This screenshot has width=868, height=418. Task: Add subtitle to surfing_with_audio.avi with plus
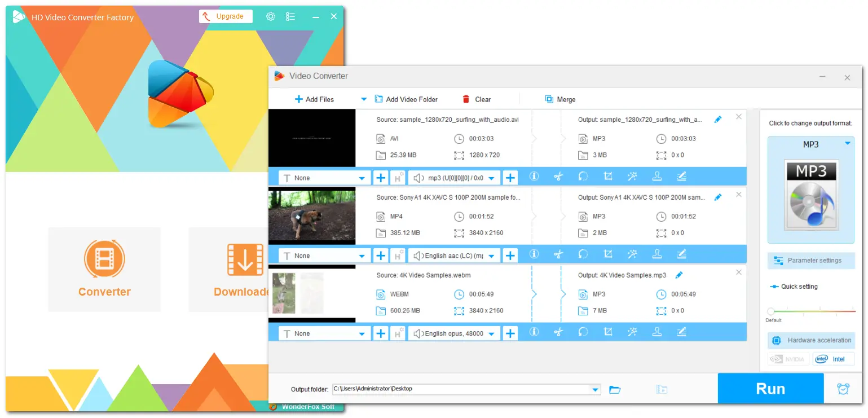(381, 178)
